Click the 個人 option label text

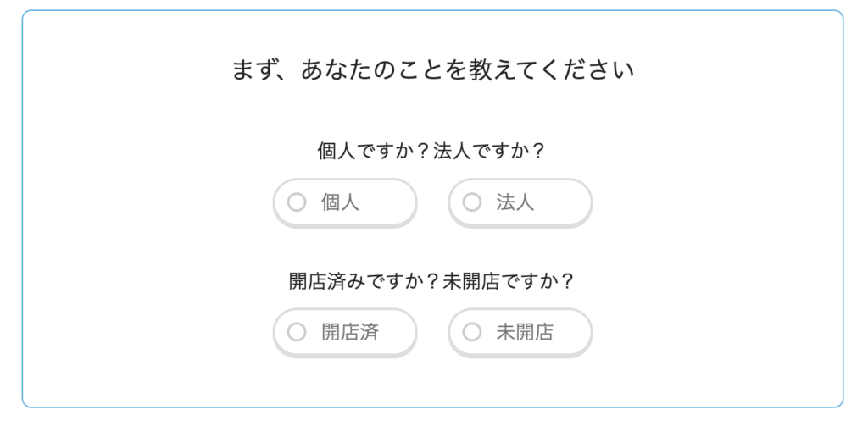coord(340,202)
